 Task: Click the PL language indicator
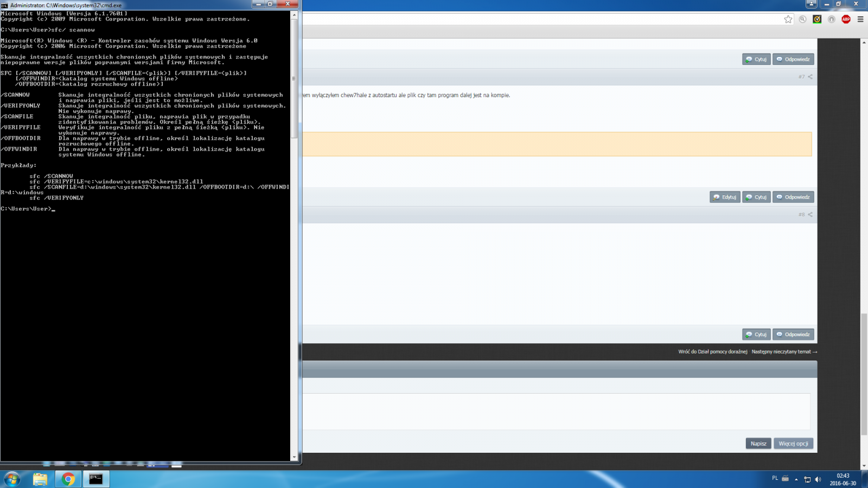(775, 478)
